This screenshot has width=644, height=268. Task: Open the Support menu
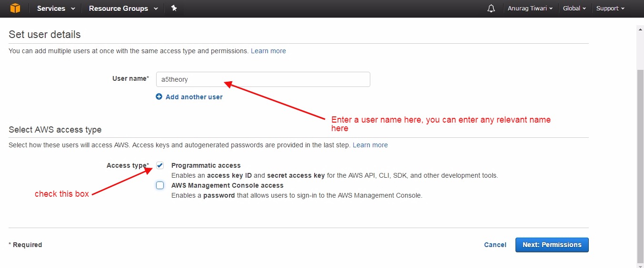tap(610, 9)
